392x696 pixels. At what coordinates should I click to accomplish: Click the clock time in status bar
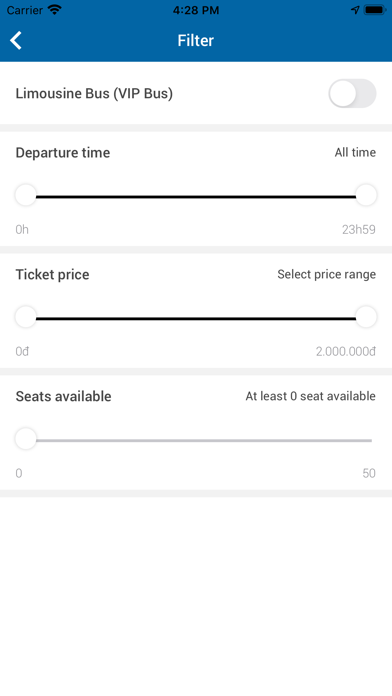(x=196, y=10)
